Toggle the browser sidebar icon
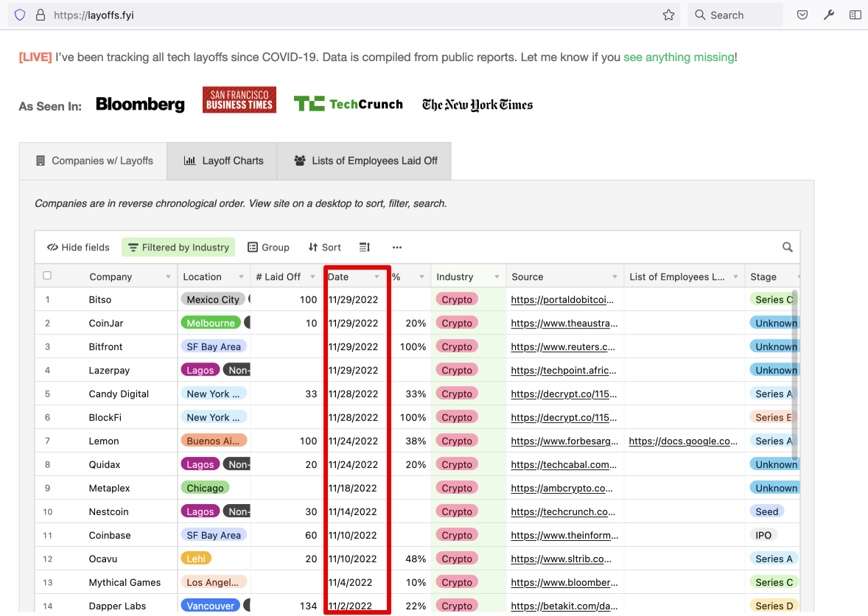This screenshot has width=868, height=616. click(x=855, y=15)
